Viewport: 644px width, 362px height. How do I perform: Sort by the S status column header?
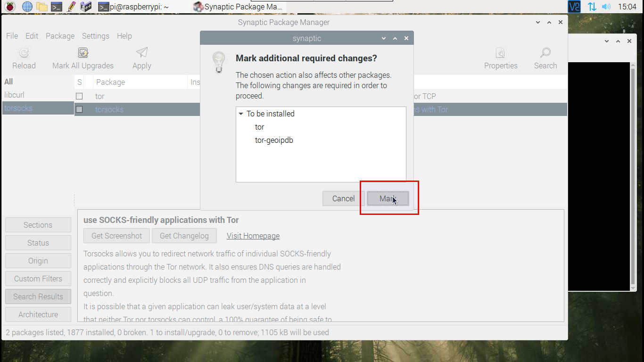tap(80, 82)
